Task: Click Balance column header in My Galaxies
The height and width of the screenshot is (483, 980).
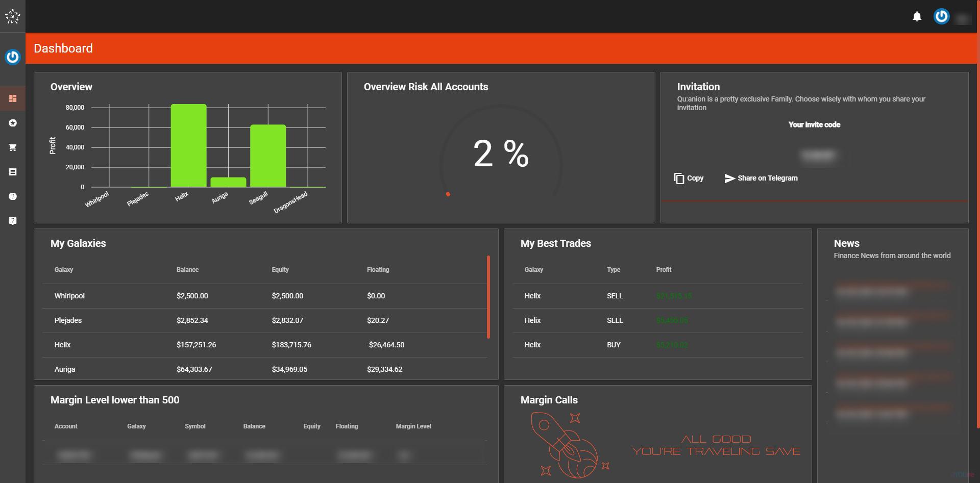Action: pyautogui.click(x=187, y=270)
